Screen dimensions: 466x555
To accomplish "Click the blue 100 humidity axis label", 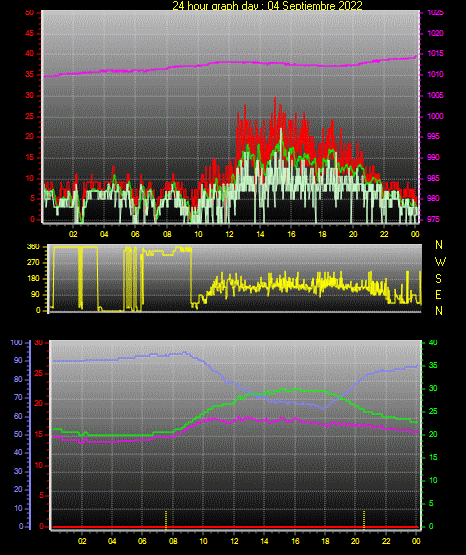I will [x=17, y=343].
